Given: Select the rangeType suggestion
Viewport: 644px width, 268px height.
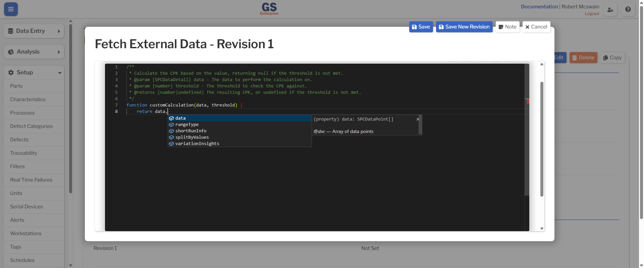Looking at the screenshot, I should tap(239, 125).
